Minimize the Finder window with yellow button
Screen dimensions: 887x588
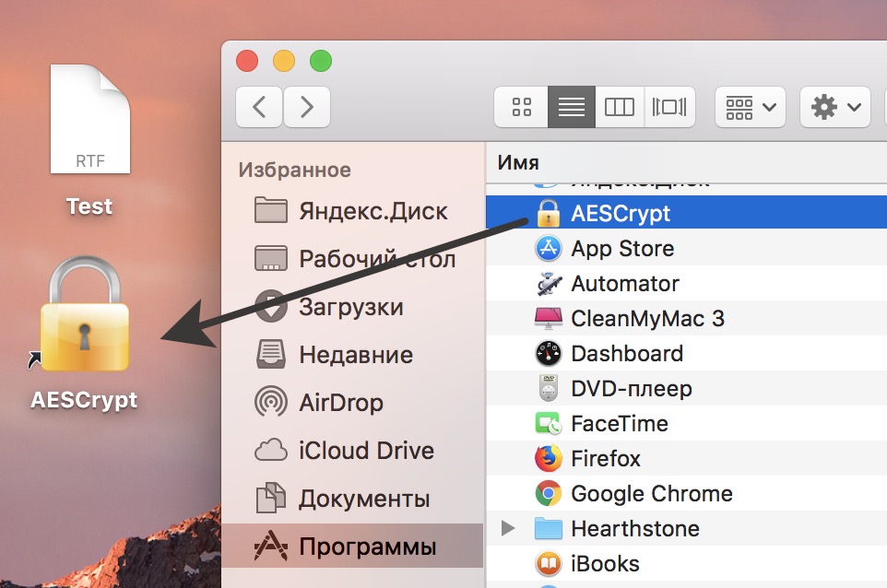[284, 61]
